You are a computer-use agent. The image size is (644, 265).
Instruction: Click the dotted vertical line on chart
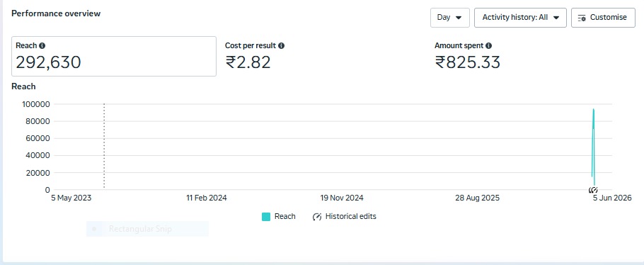[x=104, y=146]
